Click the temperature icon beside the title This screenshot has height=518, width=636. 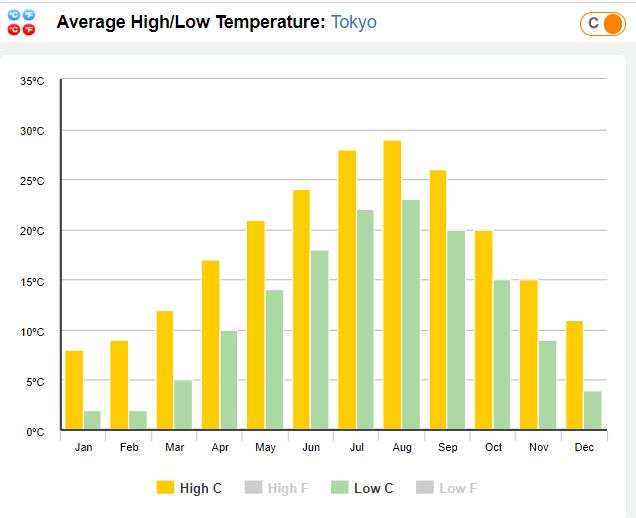tap(21, 22)
